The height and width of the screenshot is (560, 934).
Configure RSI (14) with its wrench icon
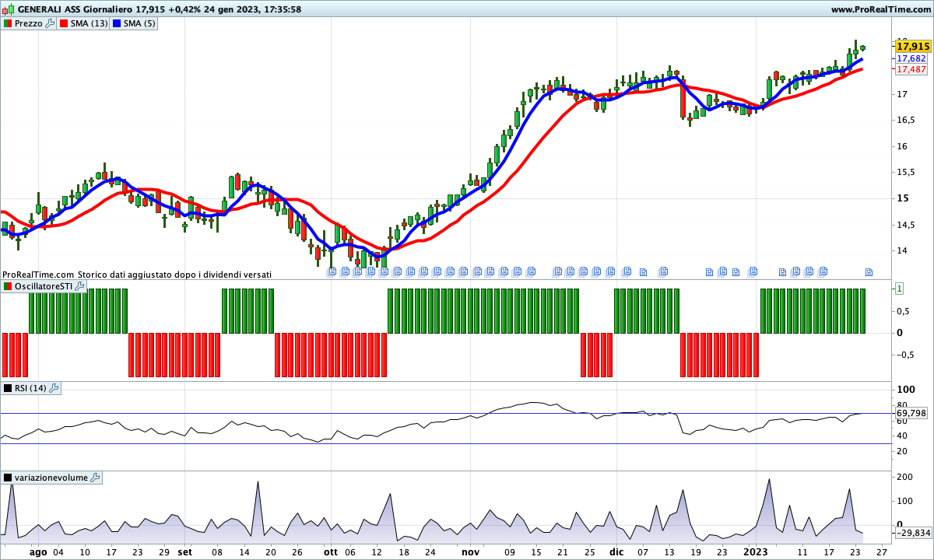click(54, 388)
